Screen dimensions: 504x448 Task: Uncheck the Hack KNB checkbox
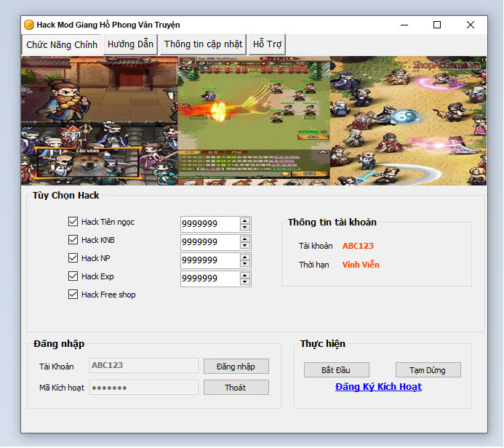(x=73, y=240)
